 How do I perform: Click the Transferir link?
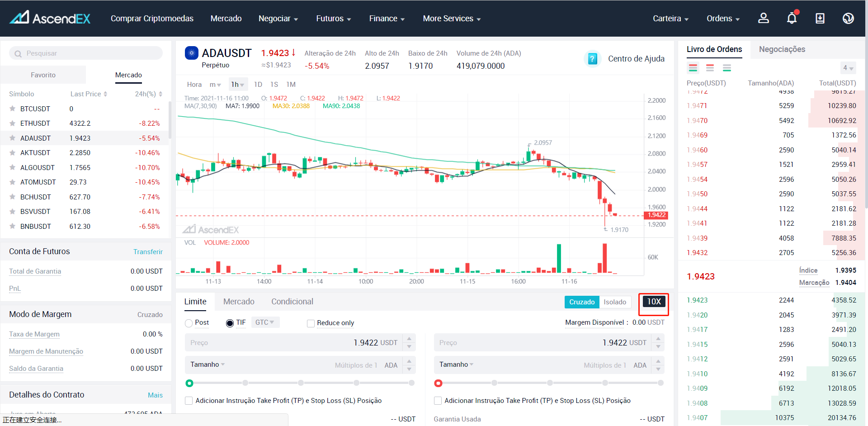click(x=148, y=252)
